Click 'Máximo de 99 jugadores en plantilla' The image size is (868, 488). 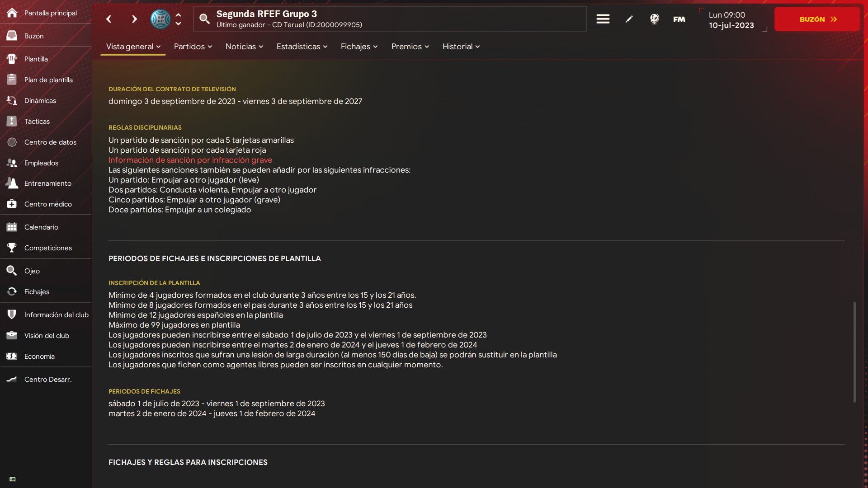[174, 325]
